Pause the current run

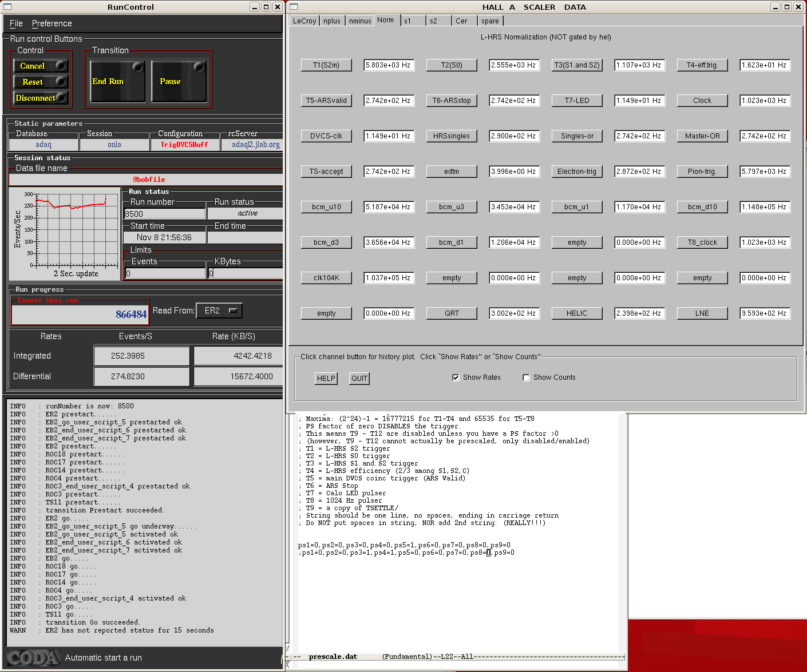pos(179,81)
